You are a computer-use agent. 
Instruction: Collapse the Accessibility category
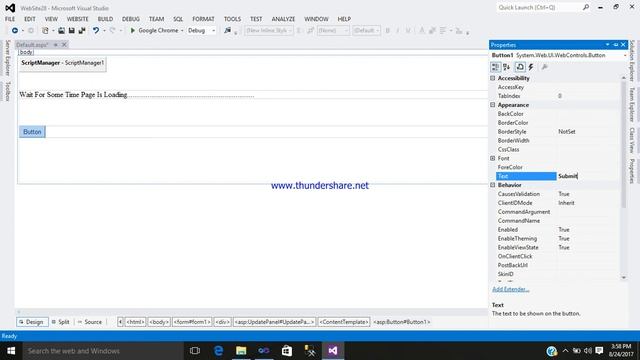[493, 78]
